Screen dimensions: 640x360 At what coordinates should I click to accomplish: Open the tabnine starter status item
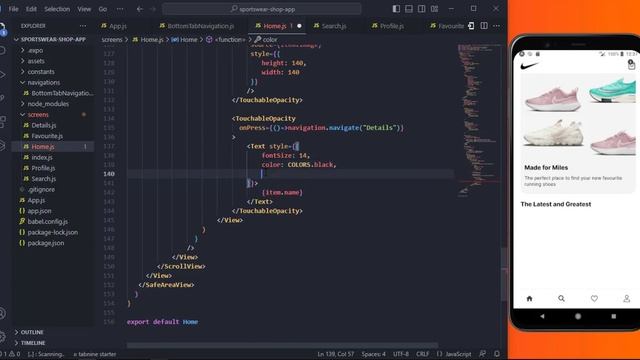pyautogui.click(x=95, y=354)
